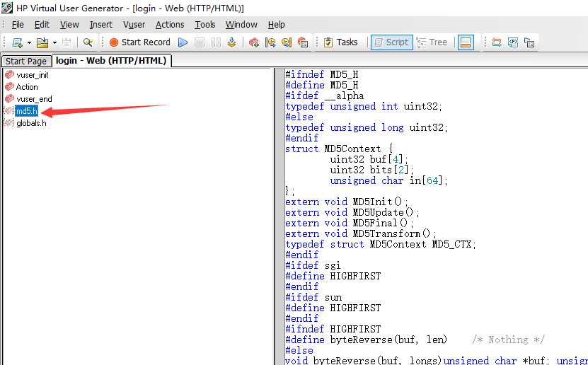Click the '#ifdef __alpha' code line

[x=324, y=96]
